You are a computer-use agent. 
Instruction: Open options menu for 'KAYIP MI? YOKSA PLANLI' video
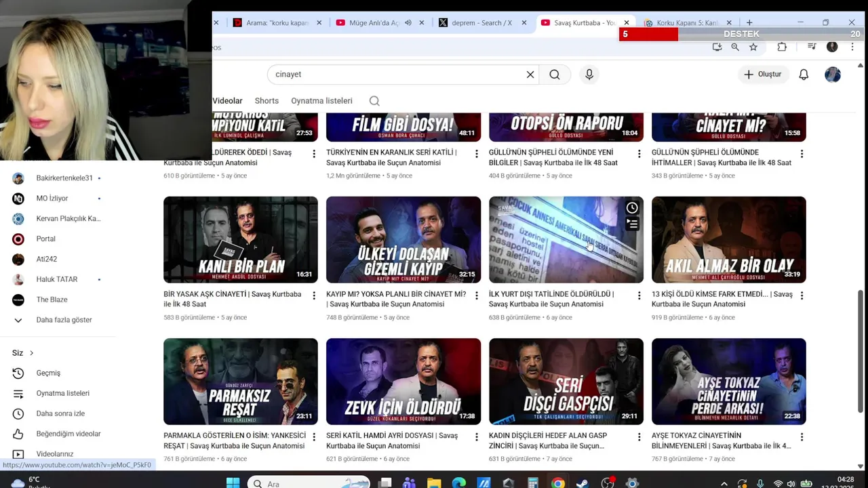coord(477,296)
